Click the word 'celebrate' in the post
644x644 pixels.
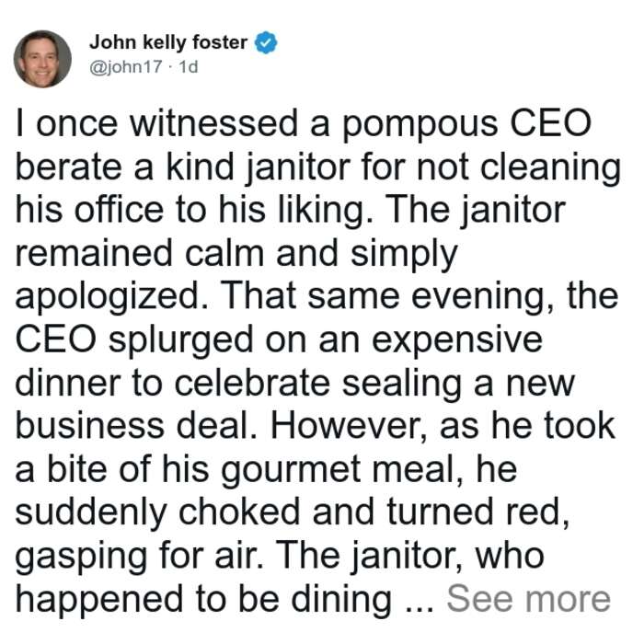[252, 383]
